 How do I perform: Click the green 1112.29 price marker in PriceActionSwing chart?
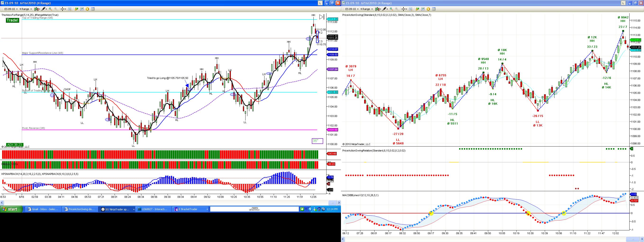point(635,40)
